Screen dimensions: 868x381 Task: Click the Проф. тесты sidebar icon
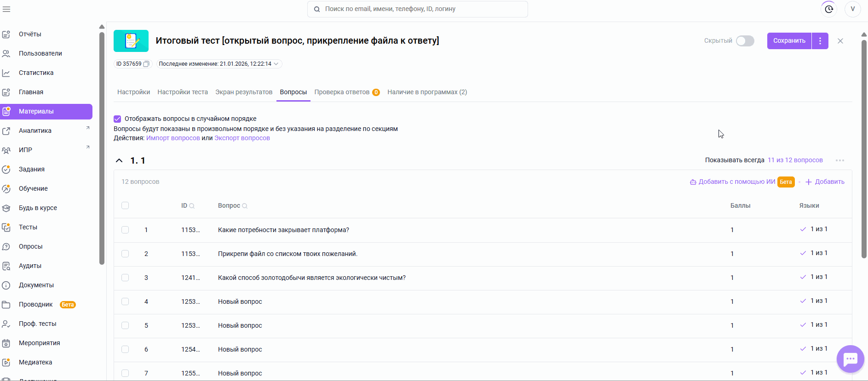[6, 324]
